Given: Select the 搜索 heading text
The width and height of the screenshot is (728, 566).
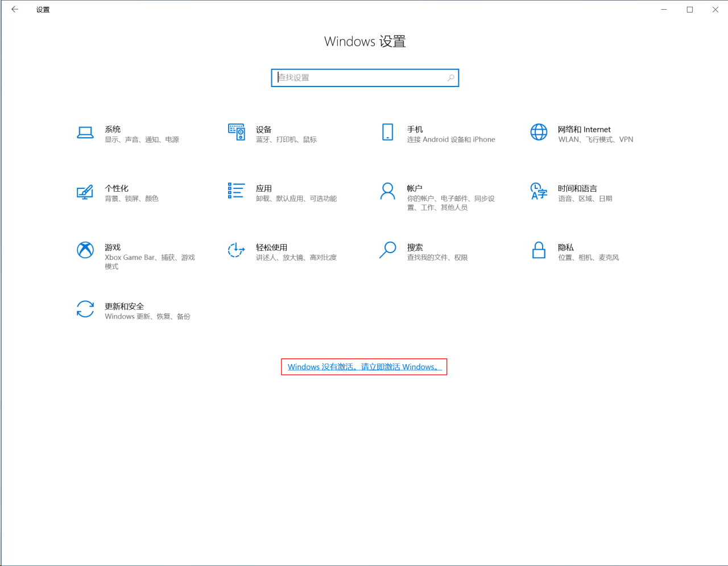Looking at the screenshot, I should tap(415, 247).
